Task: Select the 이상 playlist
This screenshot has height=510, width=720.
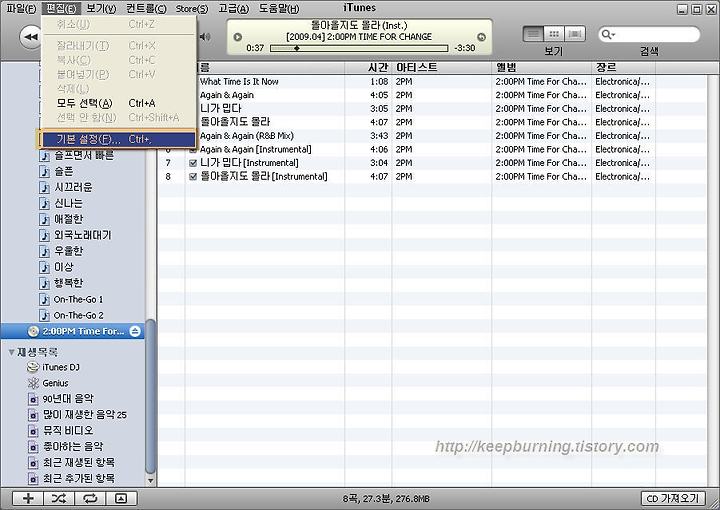Action: tap(63, 267)
